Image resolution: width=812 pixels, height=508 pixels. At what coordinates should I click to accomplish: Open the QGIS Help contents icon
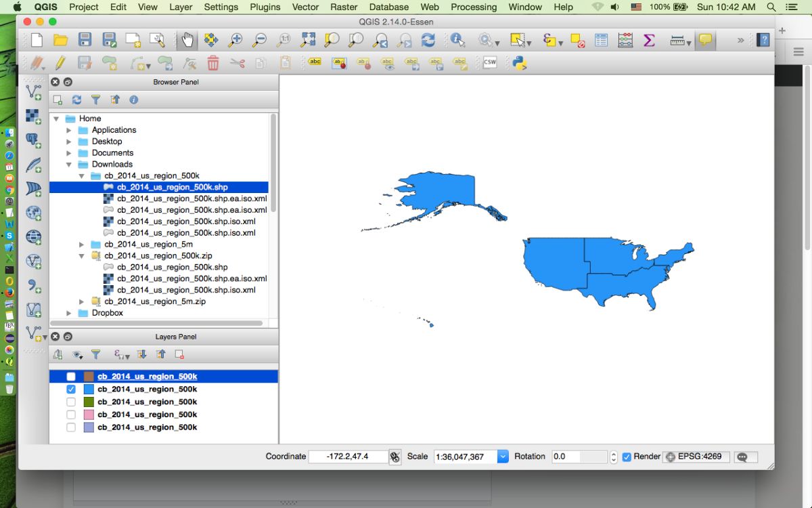pyautogui.click(x=763, y=40)
